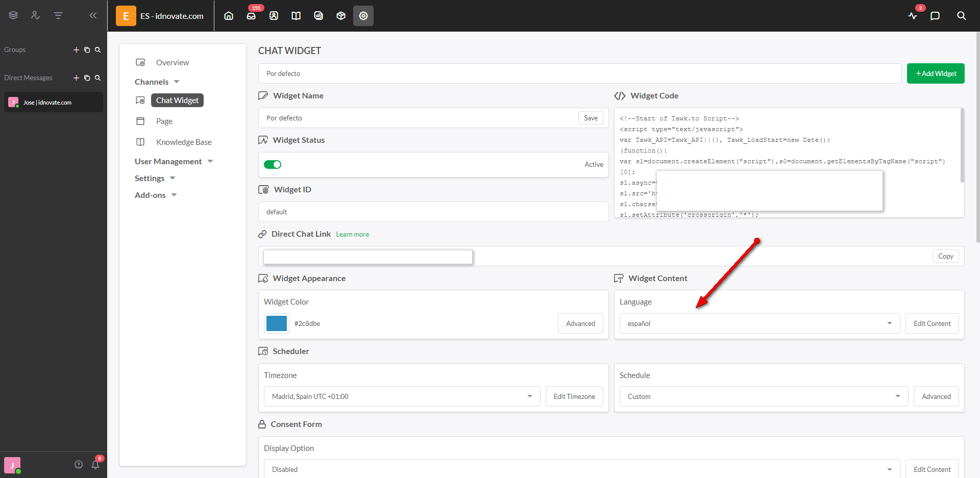Click the search magnifier in top right
980x478 pixels.
(961, 16)
